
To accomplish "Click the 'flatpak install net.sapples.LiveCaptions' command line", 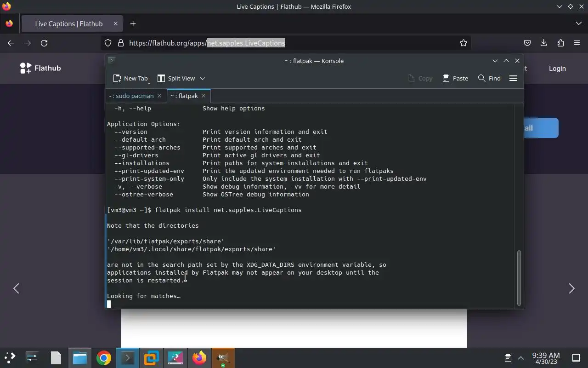I will pyautogui.click(x=228, y=210).
